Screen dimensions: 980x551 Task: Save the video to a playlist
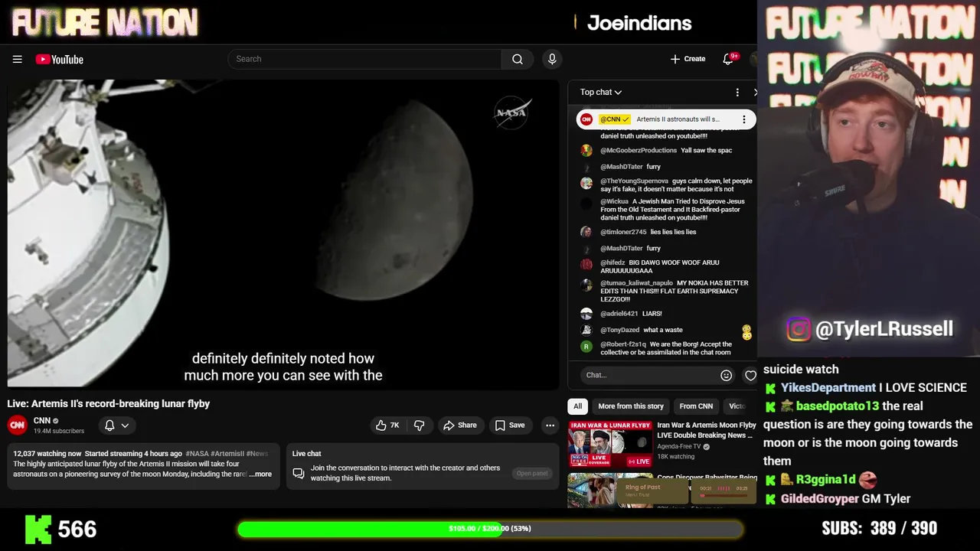click(x=510, y=425)
